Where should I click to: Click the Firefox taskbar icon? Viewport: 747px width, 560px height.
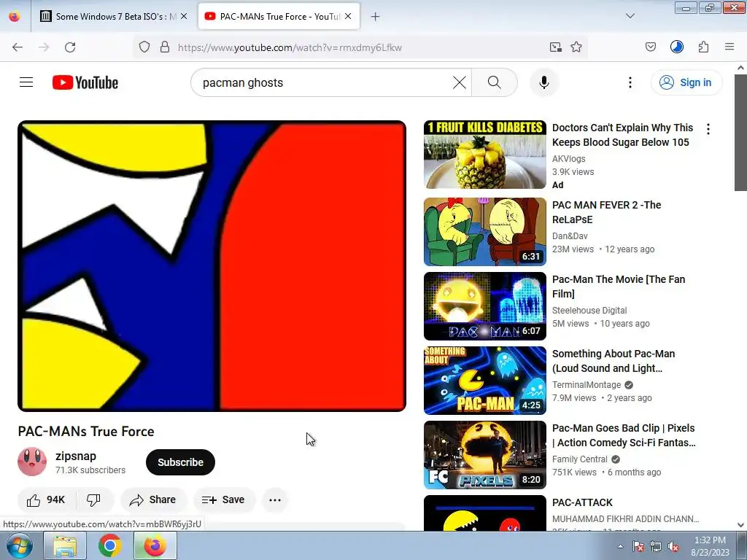[155, 545]
